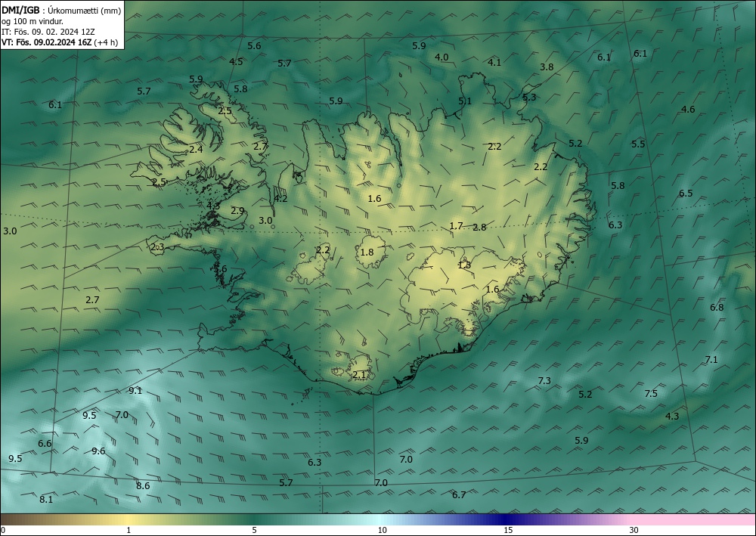
Task: Click the '30' tick on the color scale
Action: click(x=634, y=531)
